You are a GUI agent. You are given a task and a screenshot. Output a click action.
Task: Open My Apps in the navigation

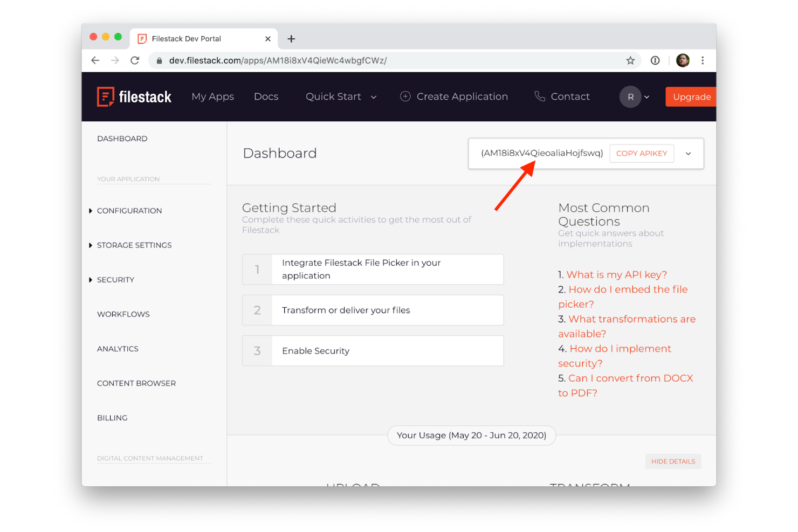point(212,96)
